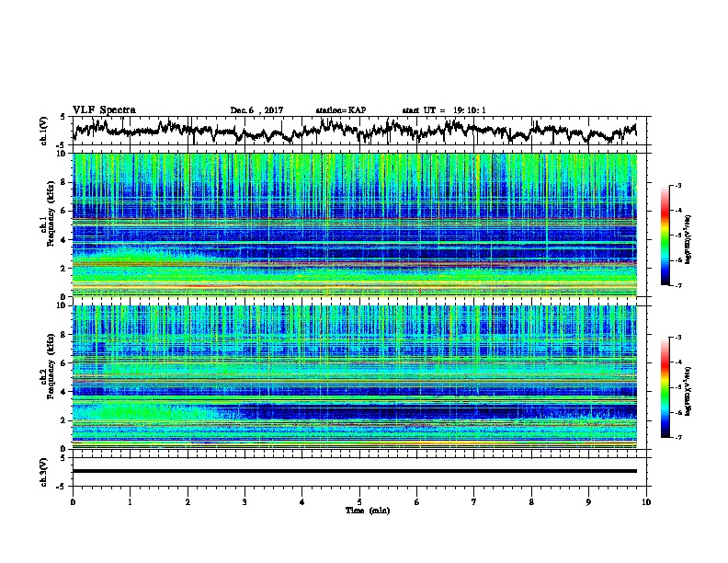Click the '8' tick on the Time axis

pos(531,502)
